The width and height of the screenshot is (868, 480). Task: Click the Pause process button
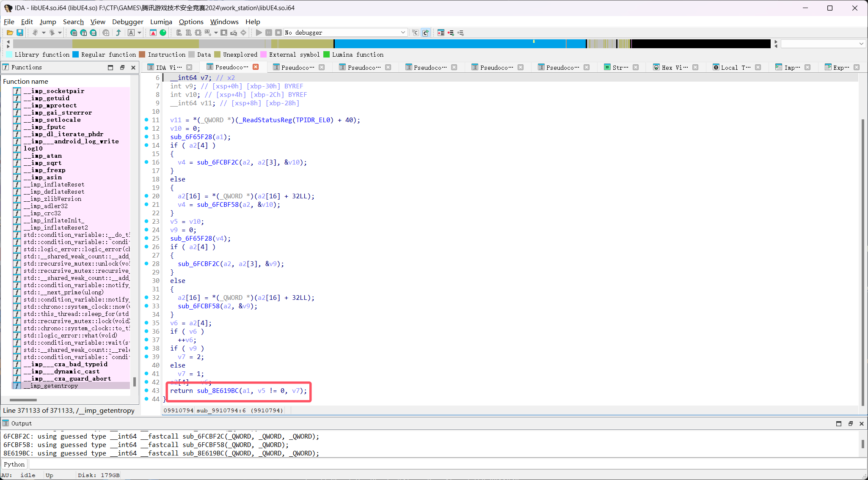coord(269,33)
